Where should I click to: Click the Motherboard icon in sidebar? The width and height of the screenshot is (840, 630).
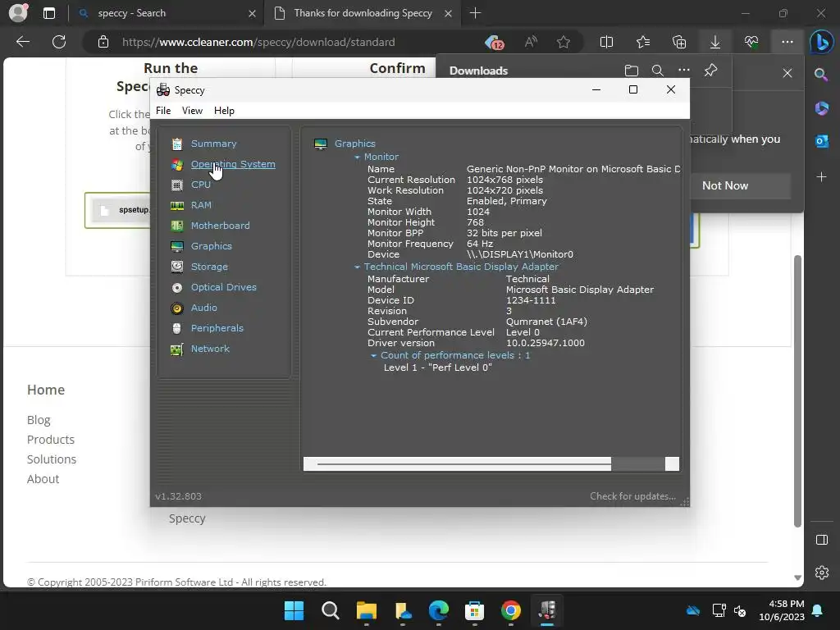tap(177, 226)
